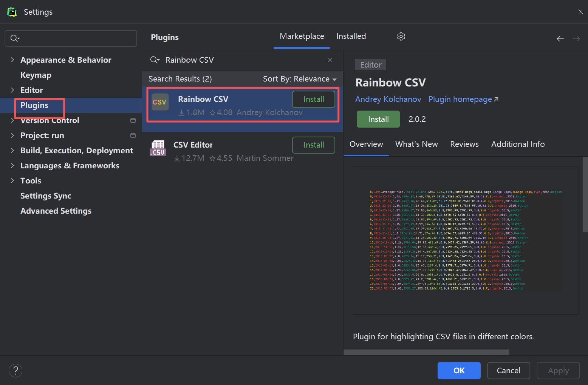Open the Reviews tab
588x385 pixels.
click(x=464, y=144)
